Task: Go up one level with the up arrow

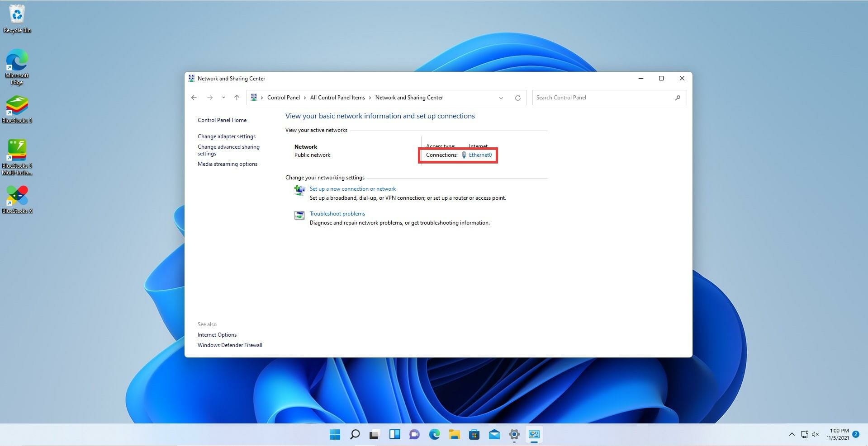Action: tap(237, 98)
